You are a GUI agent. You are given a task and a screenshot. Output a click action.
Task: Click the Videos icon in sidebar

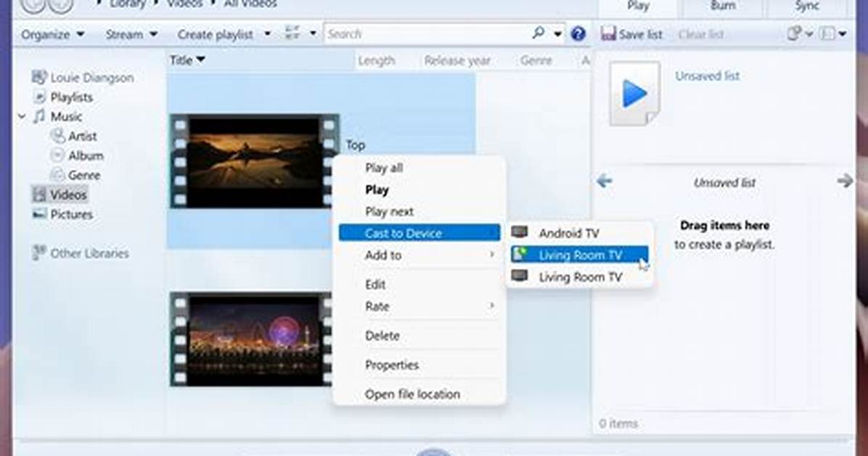click(x=38, y=195)
